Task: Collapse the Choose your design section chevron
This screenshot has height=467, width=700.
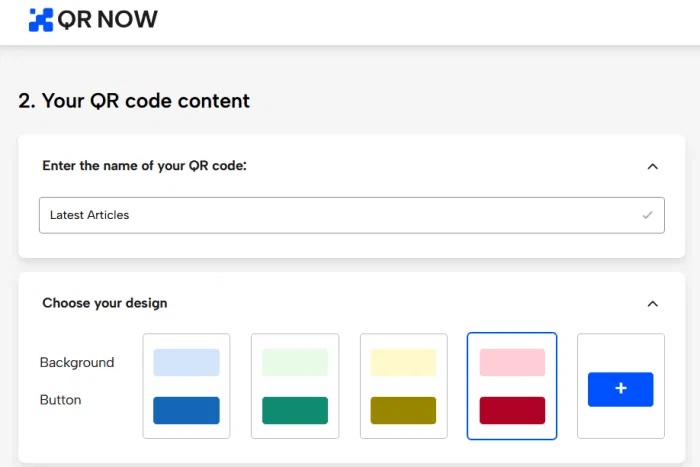Action: (x=652, y=303)
